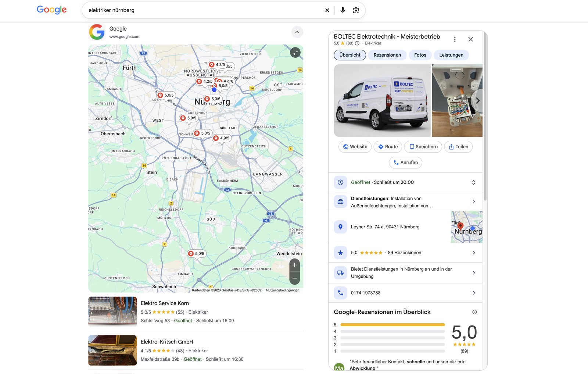Image resolution: width=588 pixels, height=374 pixels.
Task: Collapse the Google result with the chevron
Action: pos(297,32)
